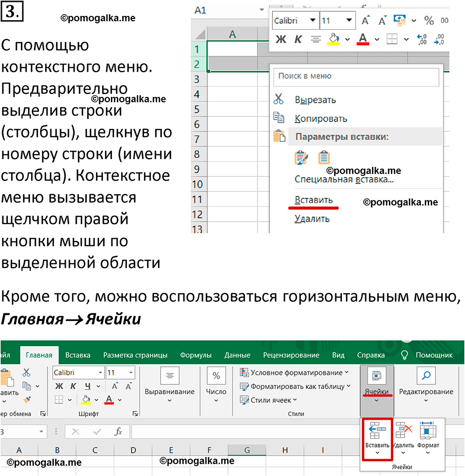The image size is (465, 476).
Task: Click the Поиск в меню search field
Action: click(356, 77)
